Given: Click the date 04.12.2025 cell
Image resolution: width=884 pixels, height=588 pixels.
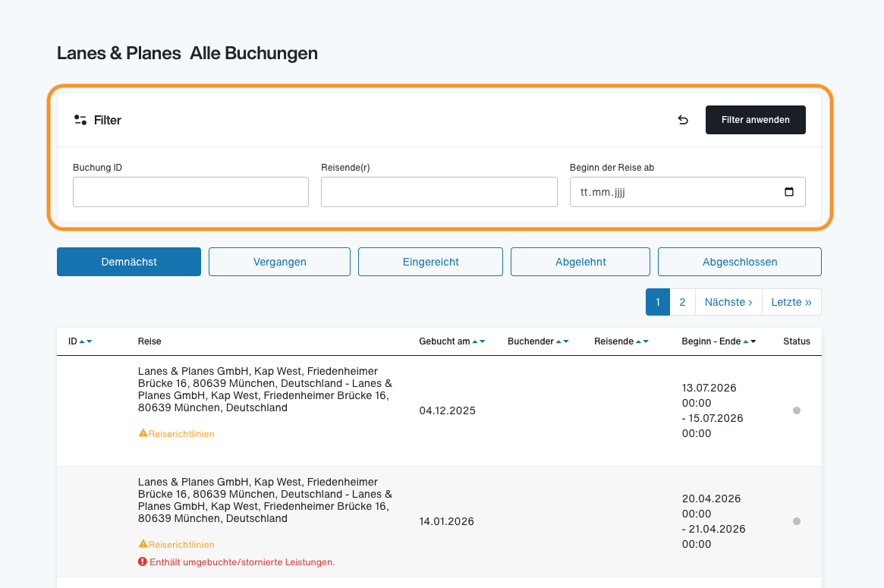Looking at the screenshot, I should (x=448, y=410).
